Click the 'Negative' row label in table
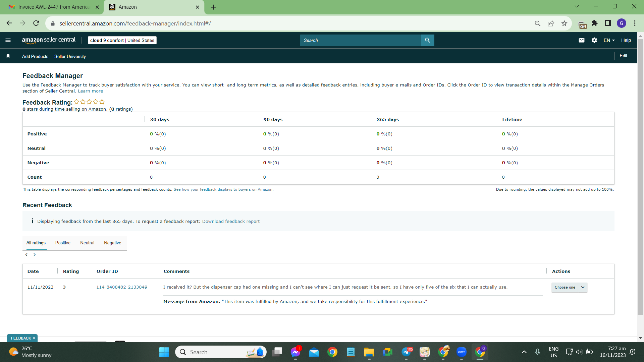 click(x=38, y=163)
